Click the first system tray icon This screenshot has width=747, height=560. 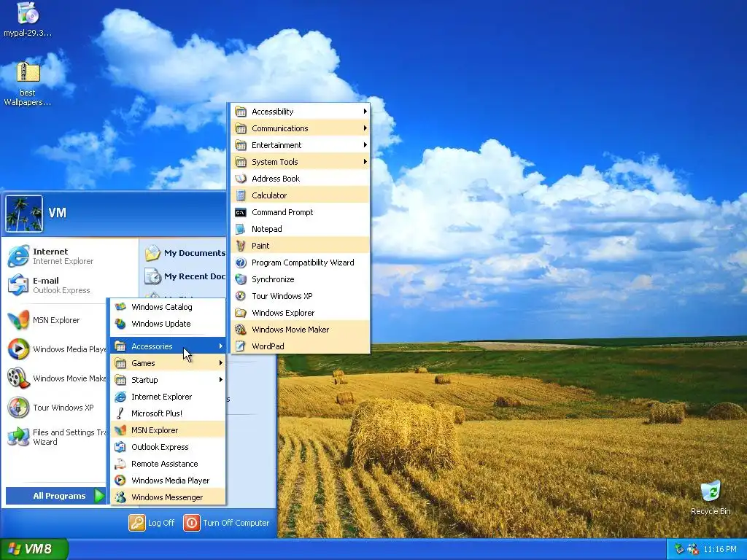coord(679,550)
